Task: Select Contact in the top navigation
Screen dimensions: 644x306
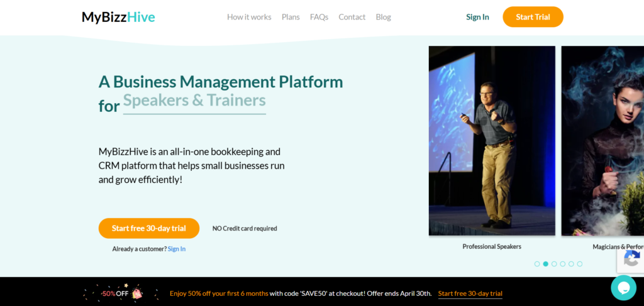Action: point(352,17)
